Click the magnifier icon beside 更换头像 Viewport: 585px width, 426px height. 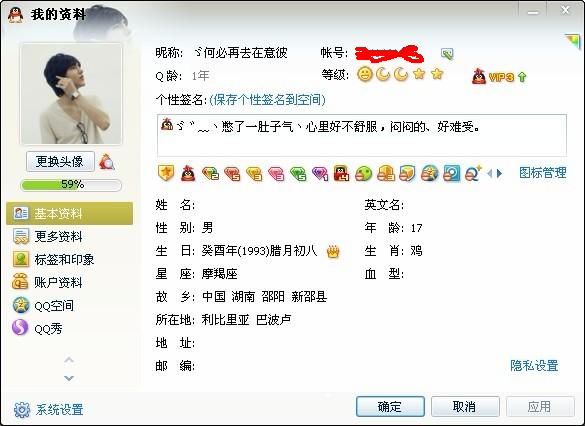(x=107, y=162)
